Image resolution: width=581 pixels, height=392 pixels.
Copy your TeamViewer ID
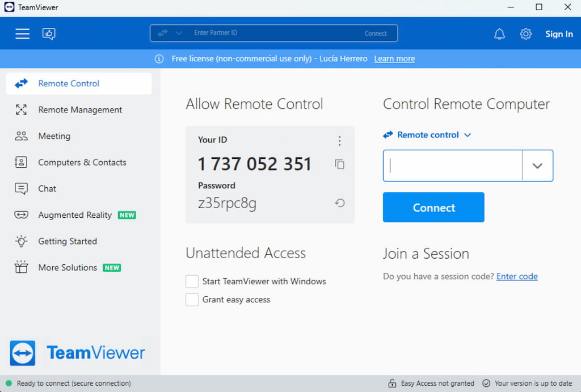(339, 164)
